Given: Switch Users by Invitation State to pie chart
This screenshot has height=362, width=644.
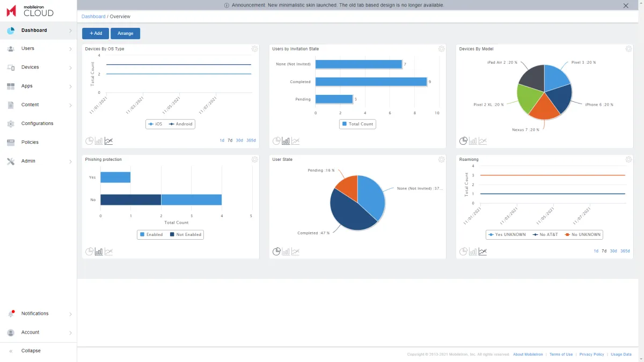Looking at the screenshot, I should [276, 141].
